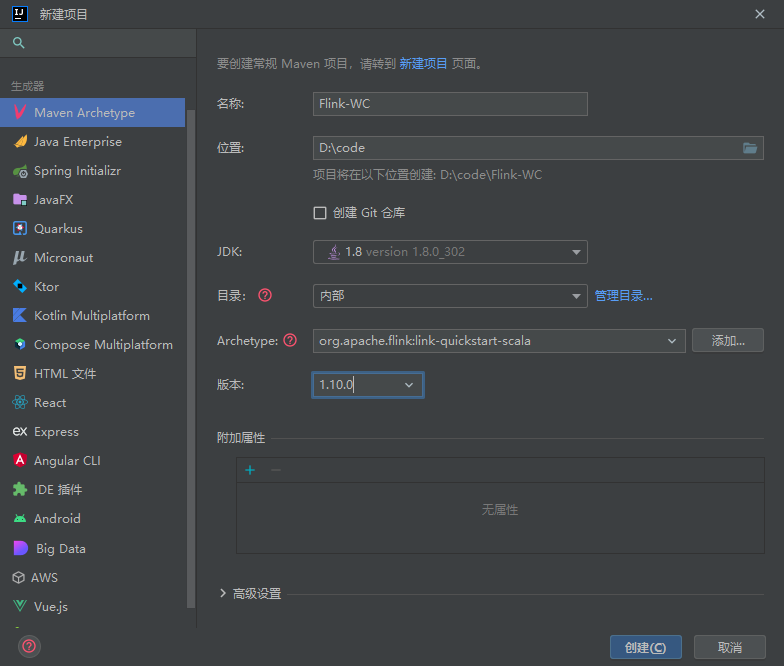Click the help icon next to Archetype label
This screenshot has height=666, width=784.
(x=290, y=340)
